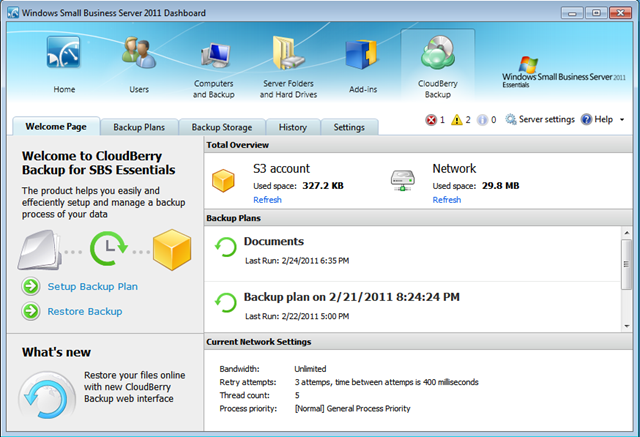Image resolution: width=640 pixels, height=437 pixels.
Task: Open the Users section icon
Action: point(139,52)
